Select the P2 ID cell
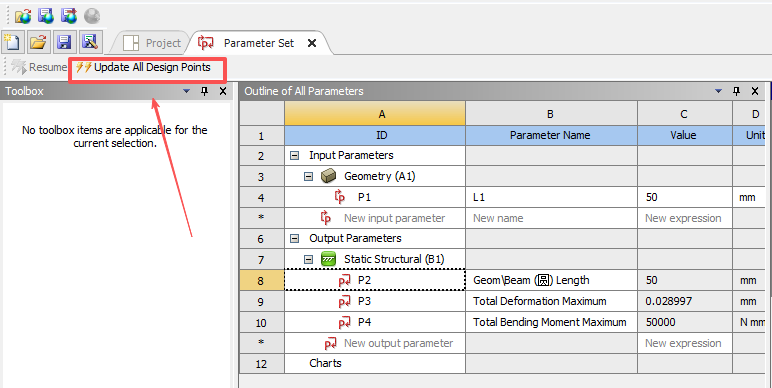The width and height of the screenshot is (772, 388). click(375, 280)
